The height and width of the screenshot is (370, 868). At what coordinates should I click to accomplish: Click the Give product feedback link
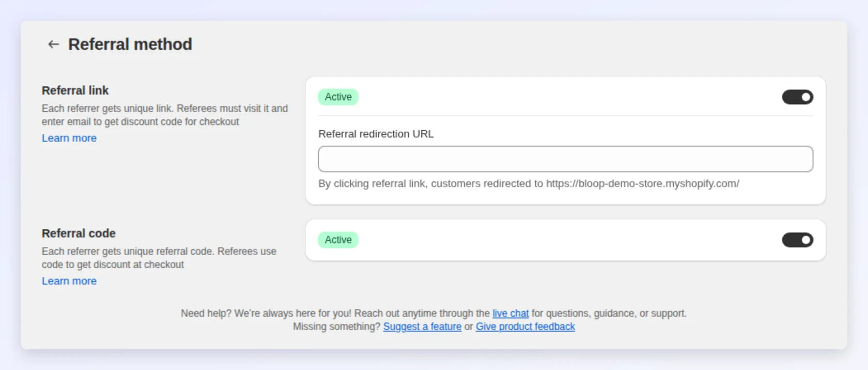pyautogui.click(x=525, y=327)
